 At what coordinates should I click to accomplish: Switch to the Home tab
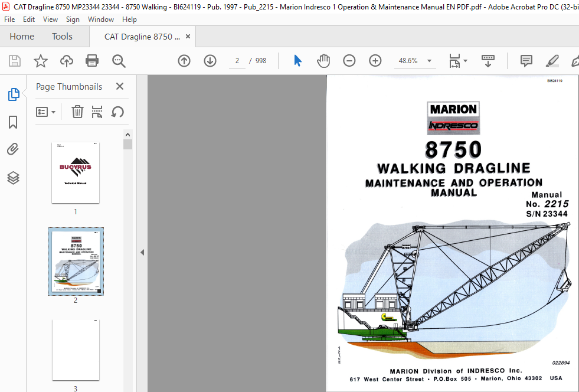click(x=22, y=36)
